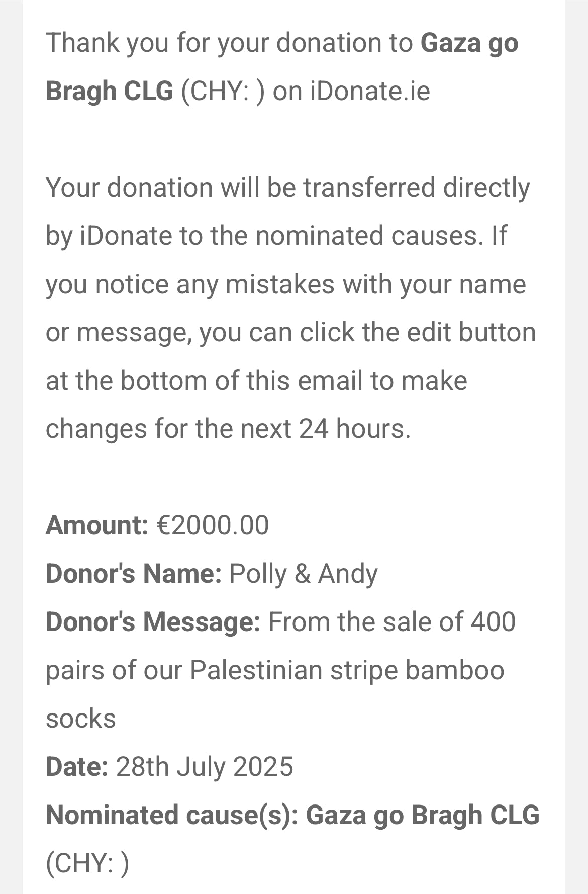
Task: Click the "Amount:" label
Action: click(x=96, y=525)
